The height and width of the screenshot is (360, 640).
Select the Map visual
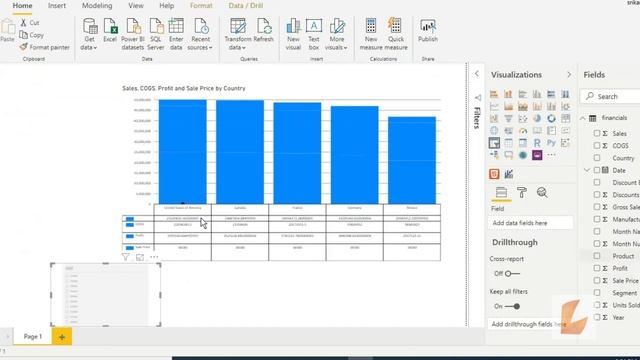point(494,131)
